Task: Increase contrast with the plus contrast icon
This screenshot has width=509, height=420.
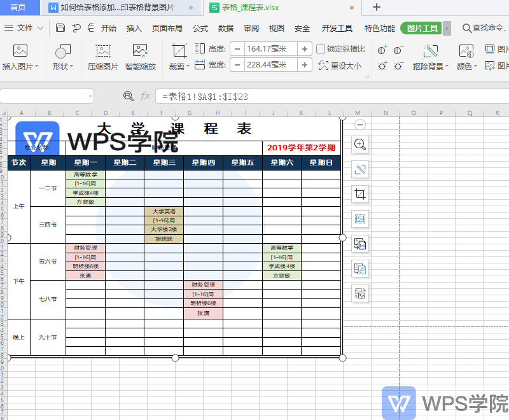Action: point(383,50)
